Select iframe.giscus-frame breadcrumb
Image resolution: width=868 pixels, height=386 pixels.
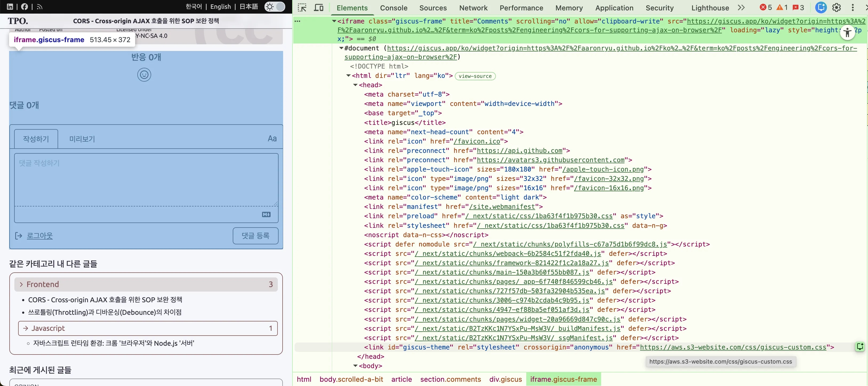563,379
